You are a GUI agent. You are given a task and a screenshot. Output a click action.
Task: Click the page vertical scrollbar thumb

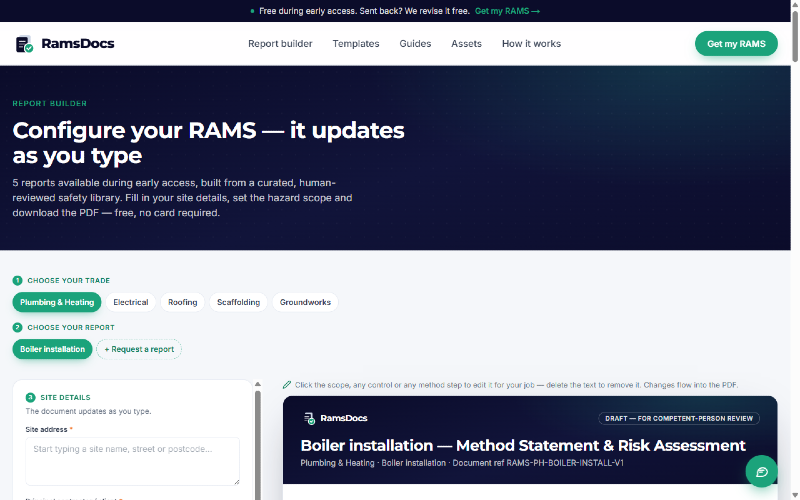tap(794, 36)
